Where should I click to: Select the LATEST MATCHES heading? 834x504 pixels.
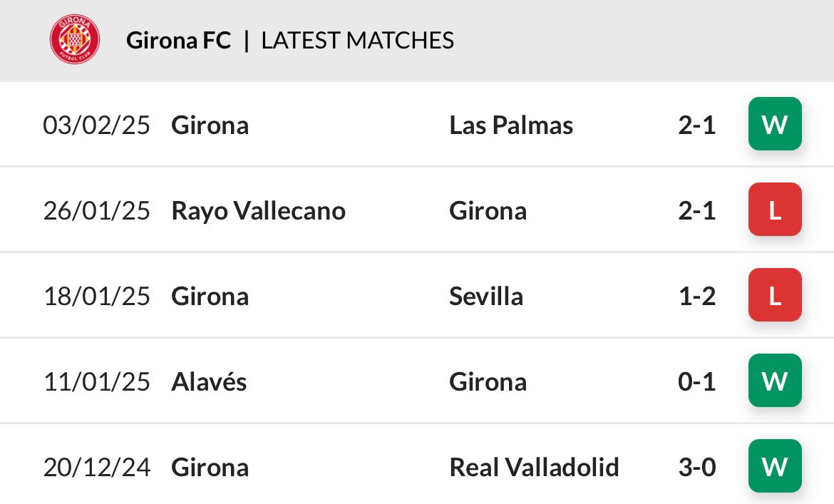tap(357, 41)
